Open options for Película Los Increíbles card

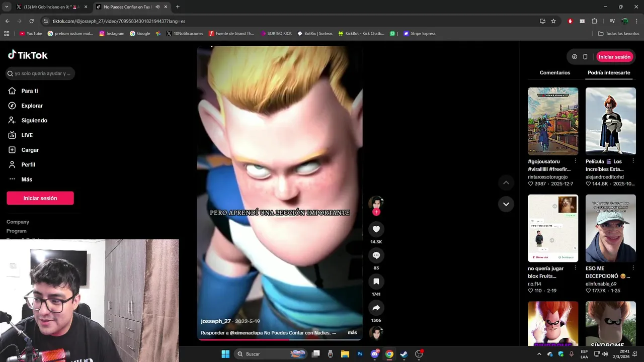tap(633, 161)
